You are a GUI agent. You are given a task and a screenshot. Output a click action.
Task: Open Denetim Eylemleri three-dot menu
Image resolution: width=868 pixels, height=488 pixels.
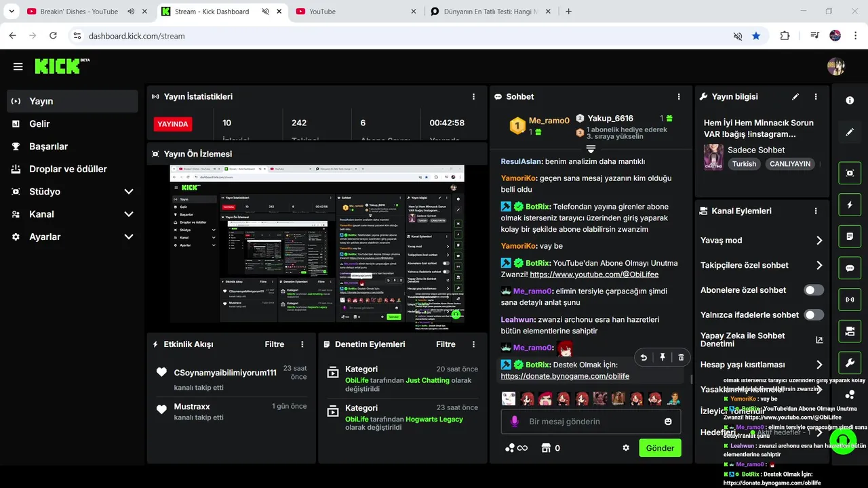(x=473, y=344)
